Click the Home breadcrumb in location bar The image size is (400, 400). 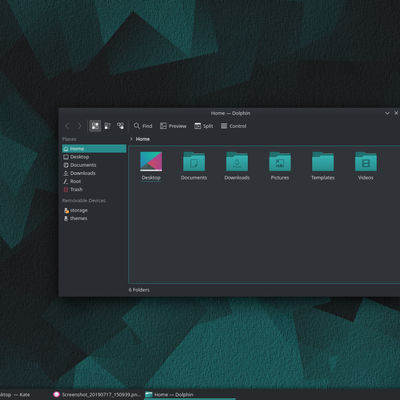coord(143,139)
